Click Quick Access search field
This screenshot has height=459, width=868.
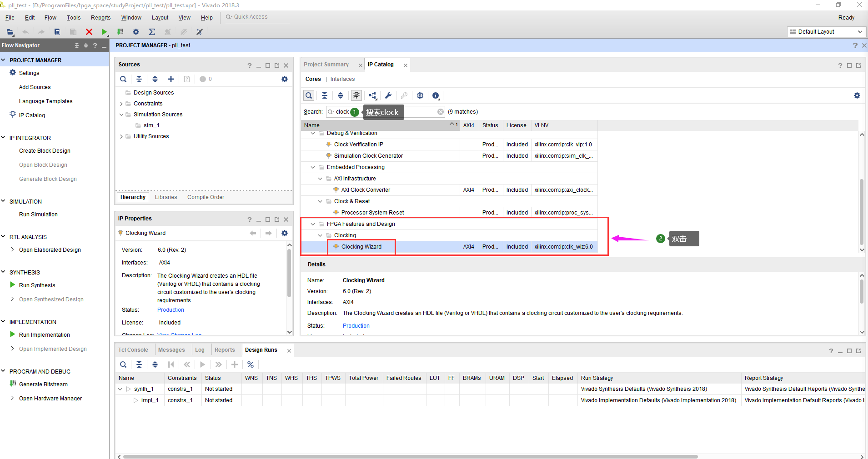[x=258, y=17]
